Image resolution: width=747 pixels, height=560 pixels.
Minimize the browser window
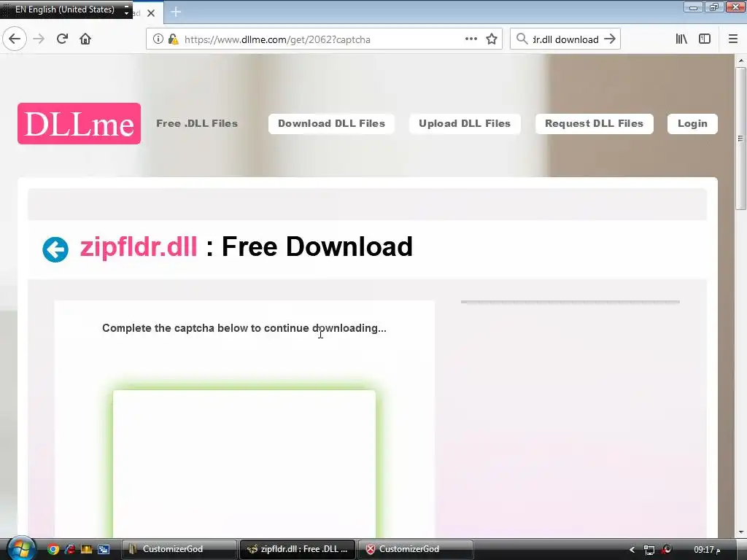click(693, 7)
